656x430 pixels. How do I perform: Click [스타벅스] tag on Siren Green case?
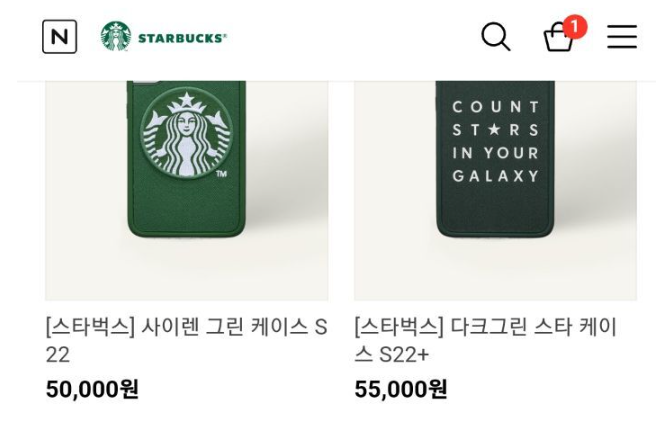tap(90, 327)
